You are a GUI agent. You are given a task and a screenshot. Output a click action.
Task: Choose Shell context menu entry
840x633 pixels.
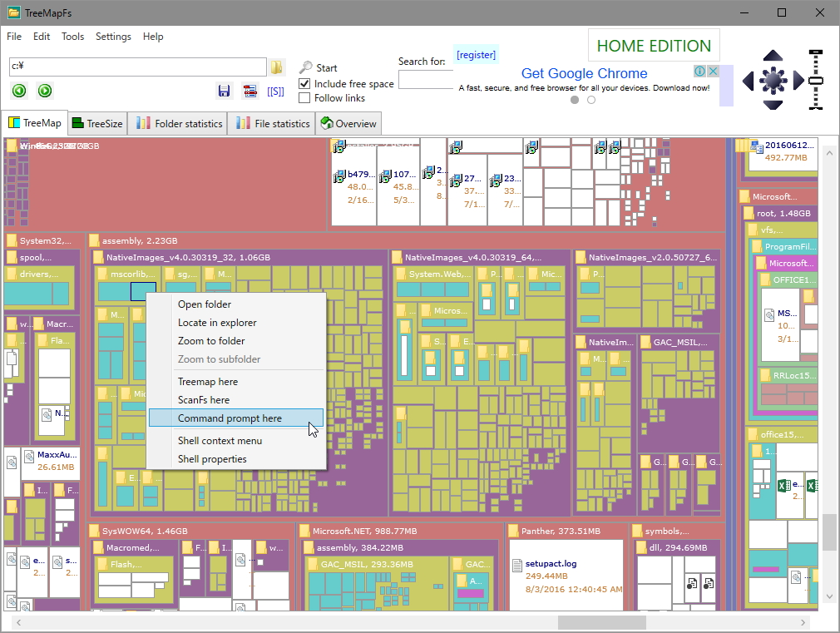click(x=236, y=440)
